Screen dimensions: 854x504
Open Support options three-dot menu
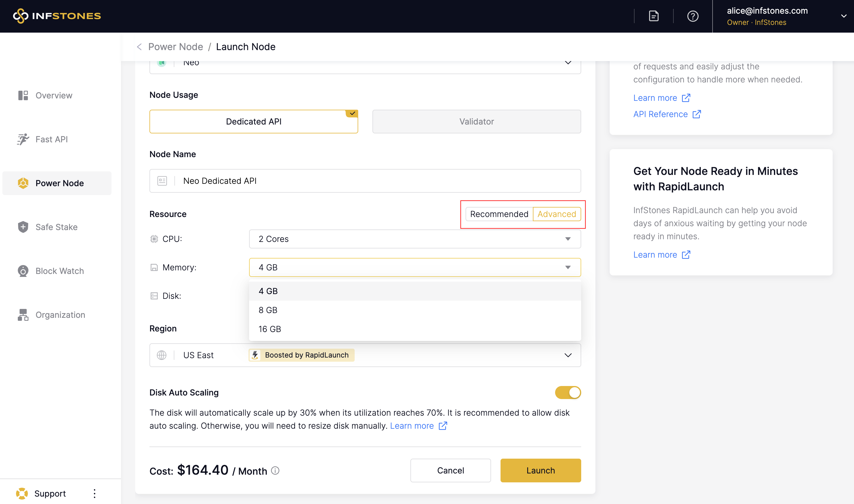click(x=94, y=493)
